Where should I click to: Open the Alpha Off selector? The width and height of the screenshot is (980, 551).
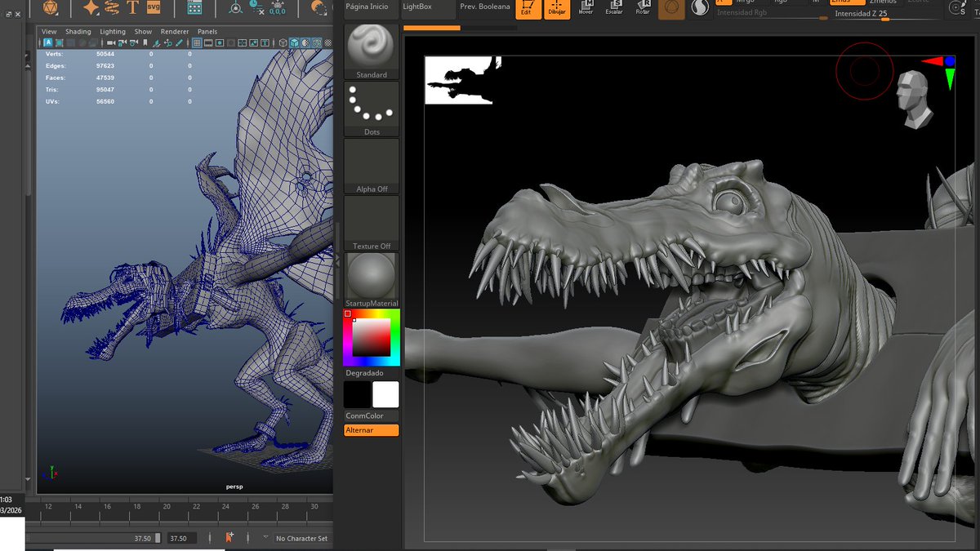pos(372,166)
